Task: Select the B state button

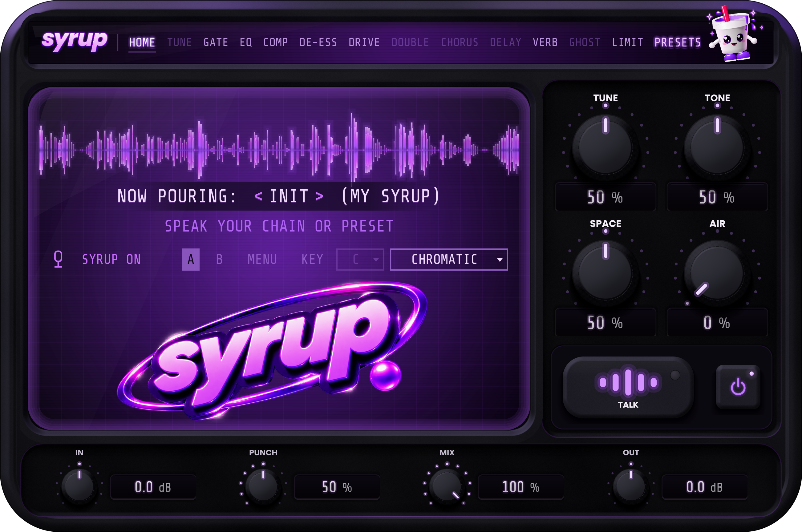Action: pyautogui.click(x=220, y=260)
